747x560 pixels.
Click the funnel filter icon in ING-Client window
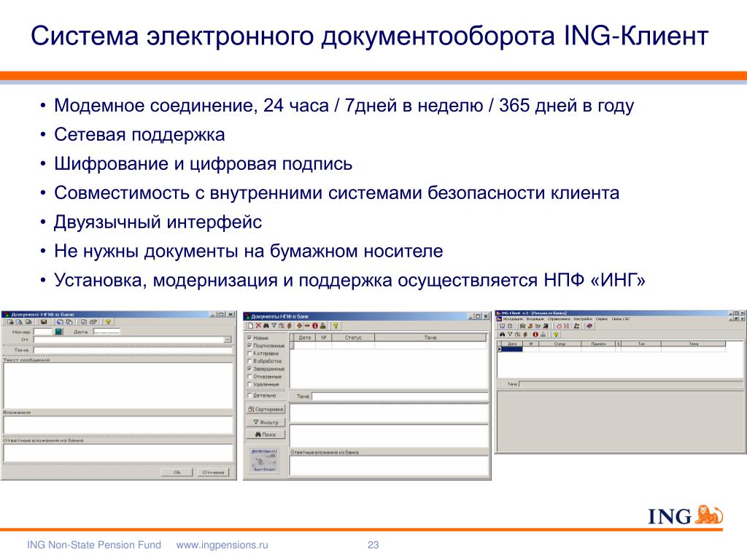click(x=510, y=334)
